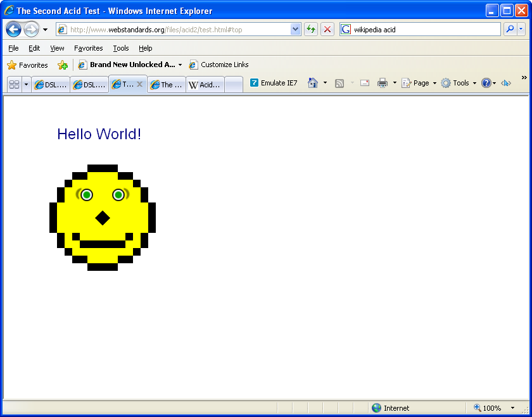Open Brand New Unlocked A... favorite link
Screen dimensions: 532x417
point(127,65)
